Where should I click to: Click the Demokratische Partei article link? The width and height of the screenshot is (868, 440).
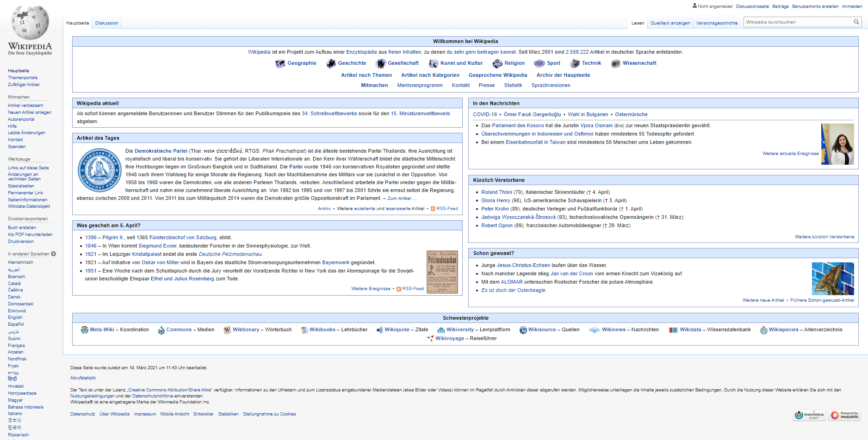(161, 151)
